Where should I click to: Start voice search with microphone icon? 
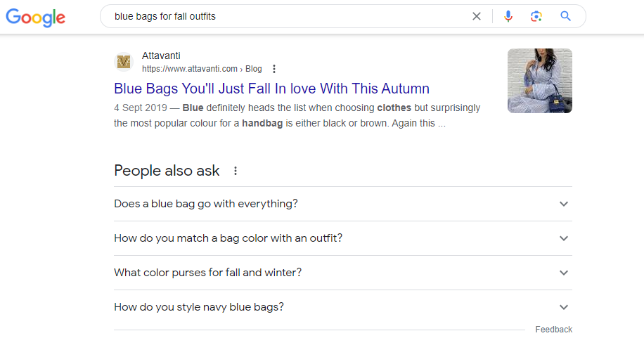(x=508, y=16)
